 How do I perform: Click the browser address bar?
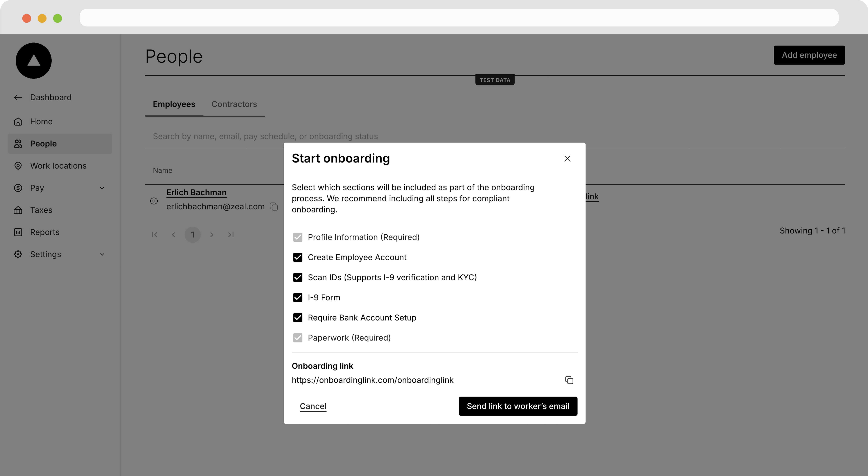pyautogui.click(x=459, y=18)
